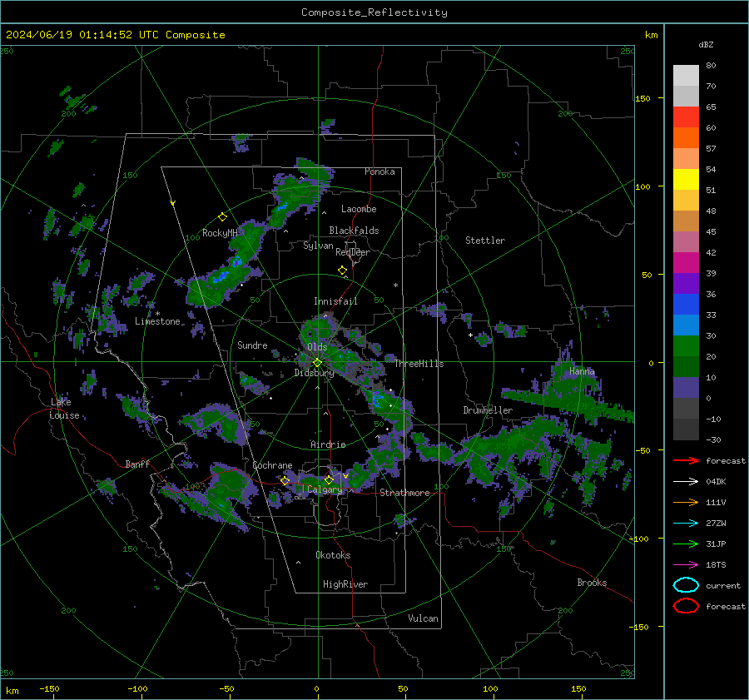
Task: Click the red 'forecast' ellipse icon
Action: click(686, 606)
